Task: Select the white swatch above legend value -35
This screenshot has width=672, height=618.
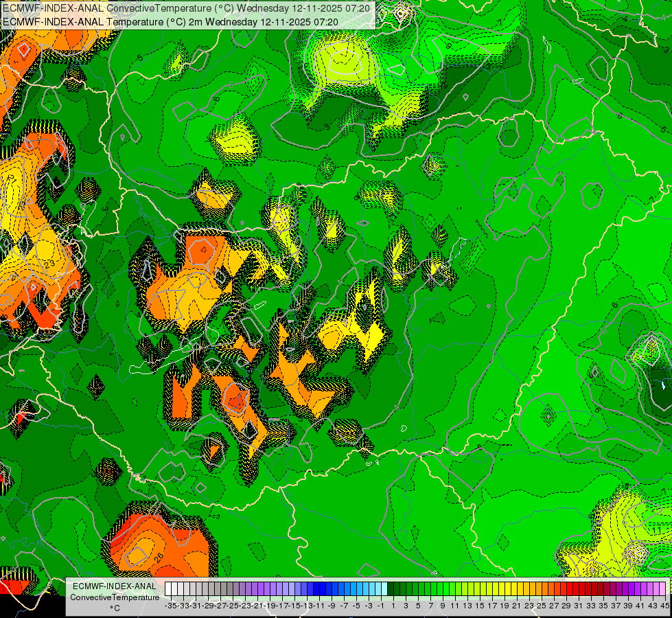Action: [x=168, y=588]
